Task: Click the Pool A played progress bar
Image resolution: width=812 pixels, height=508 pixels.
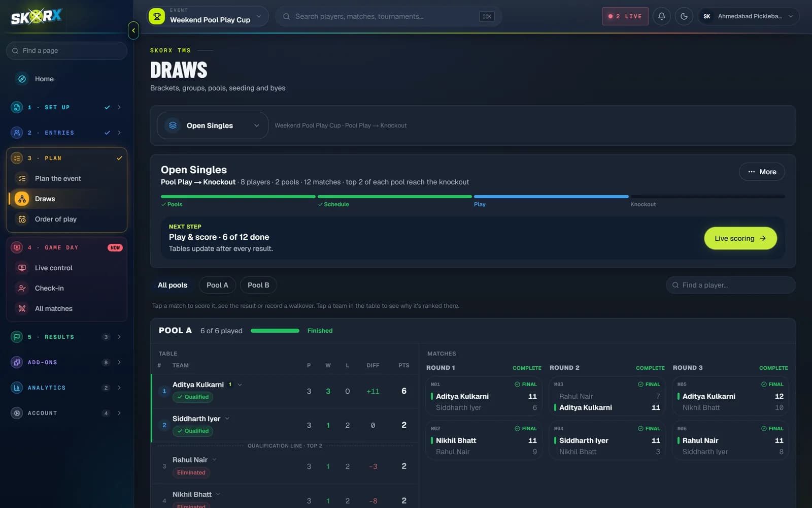Action: point(275,331)
